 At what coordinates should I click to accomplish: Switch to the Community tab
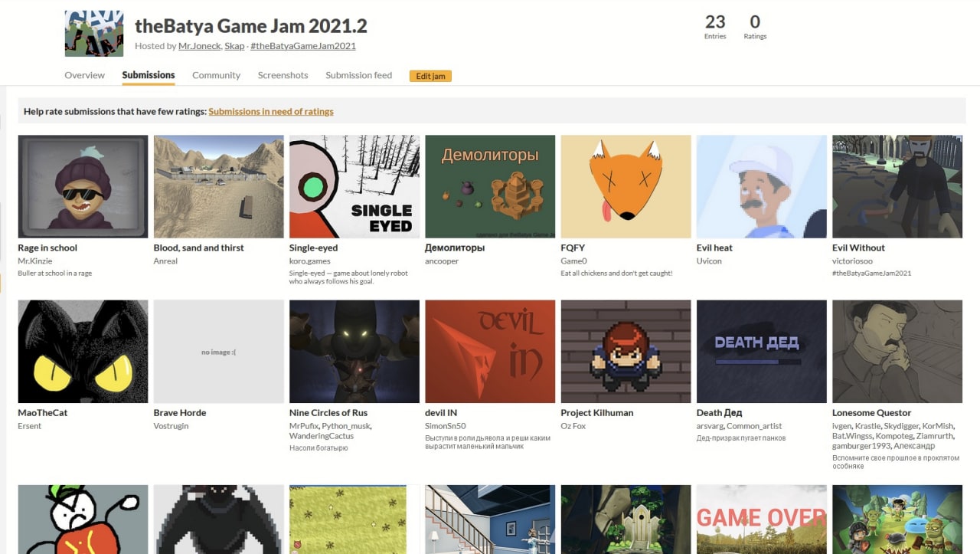point(216,75)
